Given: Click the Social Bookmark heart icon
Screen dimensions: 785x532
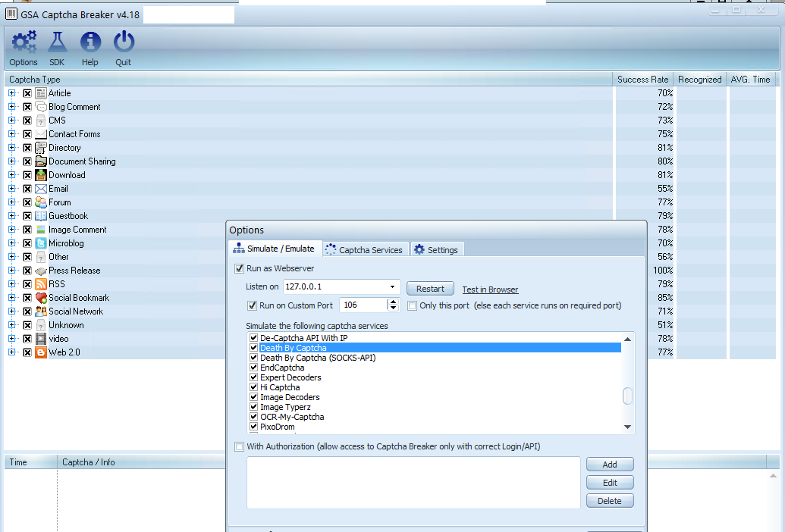Looking at the screenshot, I should coord(41,298).
